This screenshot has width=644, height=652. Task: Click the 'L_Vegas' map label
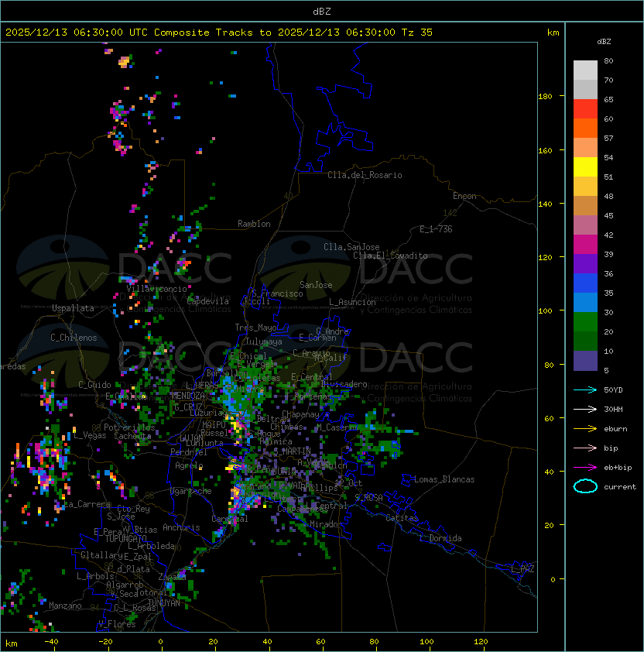coord(90,435)
